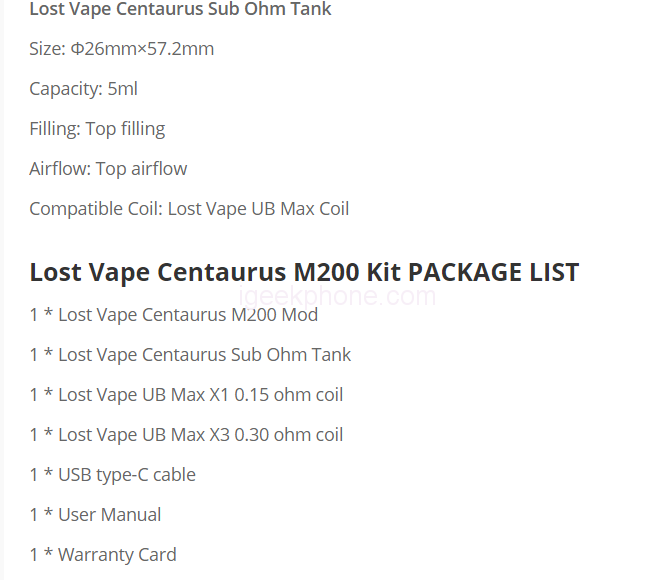Click the Compatible Coil label
The image size is (661, 580).
tap(95, 209)
